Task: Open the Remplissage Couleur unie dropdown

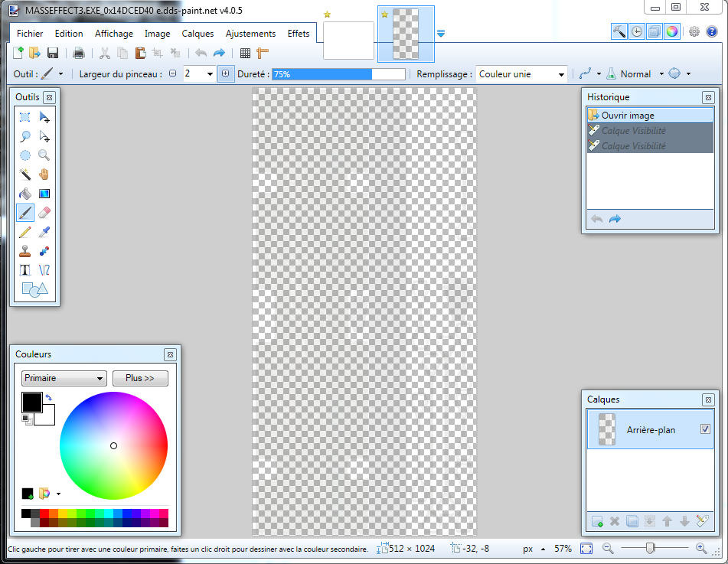Action: tap(521, 74)
